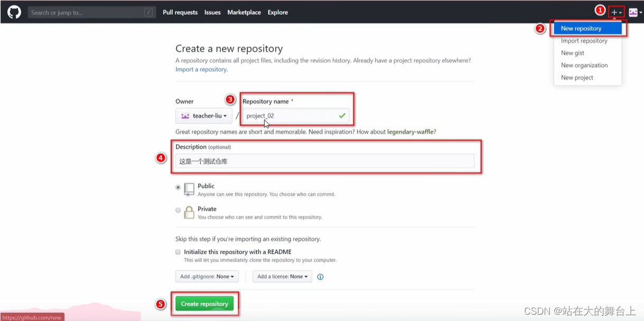Open the Owner teacher-liu dropdown
The width and height of the screenshot is (644, 321).
204,116
